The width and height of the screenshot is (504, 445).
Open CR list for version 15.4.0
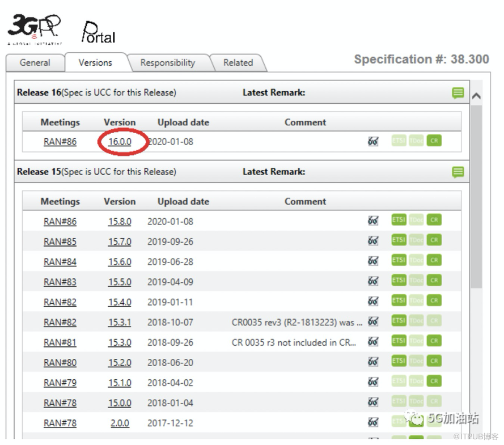click(x=434, y=300)
